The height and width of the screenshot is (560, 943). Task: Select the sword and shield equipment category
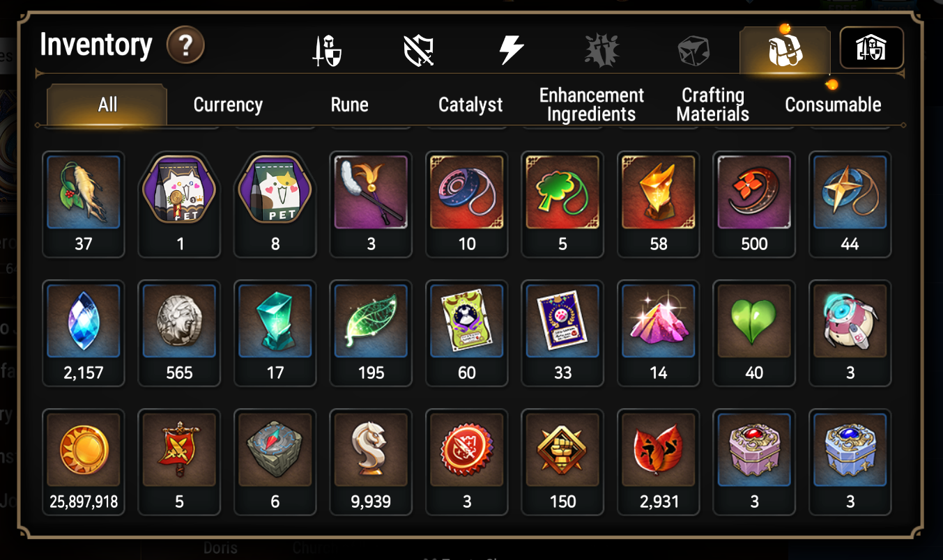click(x=327, y=51)
